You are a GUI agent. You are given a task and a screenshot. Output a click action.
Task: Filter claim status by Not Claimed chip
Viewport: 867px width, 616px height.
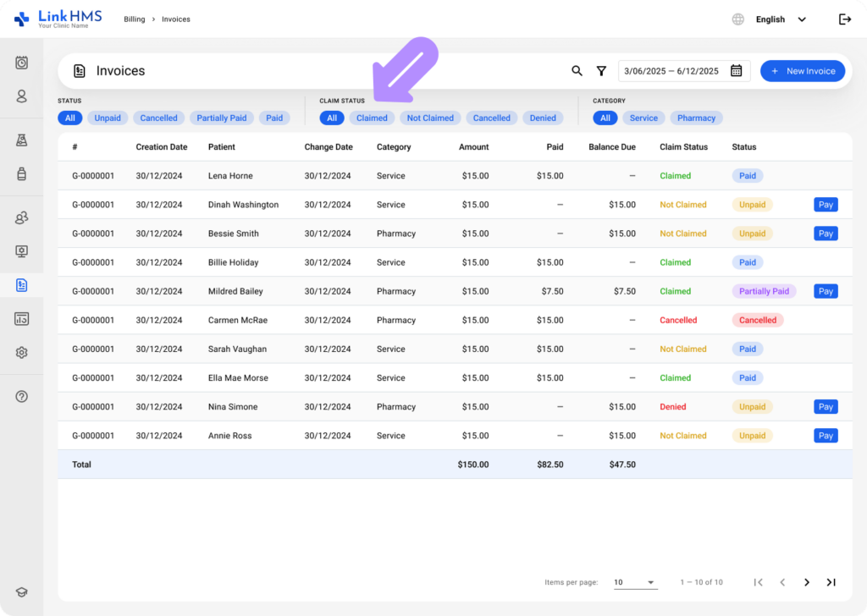tap(430, 118)
